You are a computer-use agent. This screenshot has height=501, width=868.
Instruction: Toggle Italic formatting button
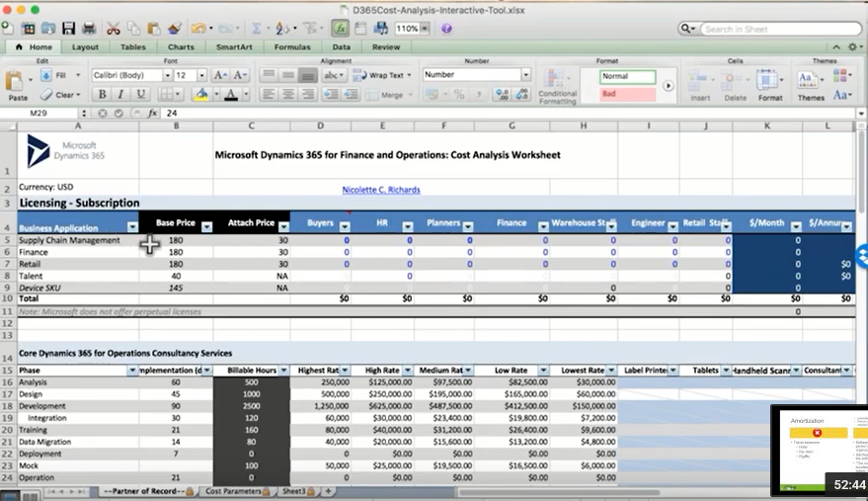pyautogui.click(x=121, y=95)
